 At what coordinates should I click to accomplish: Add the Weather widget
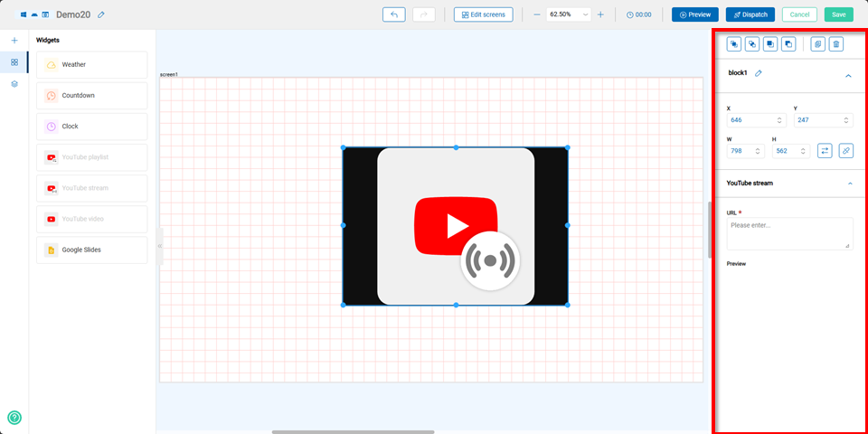91,65
